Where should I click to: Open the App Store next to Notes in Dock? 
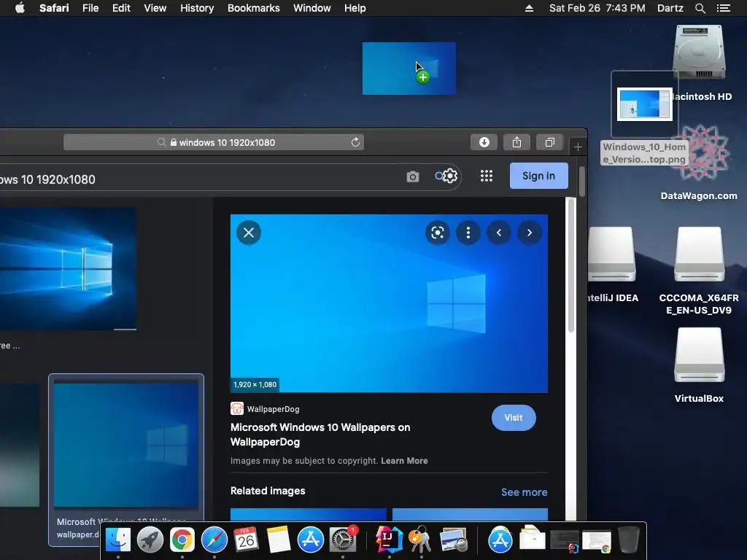(x=311, y=540)
